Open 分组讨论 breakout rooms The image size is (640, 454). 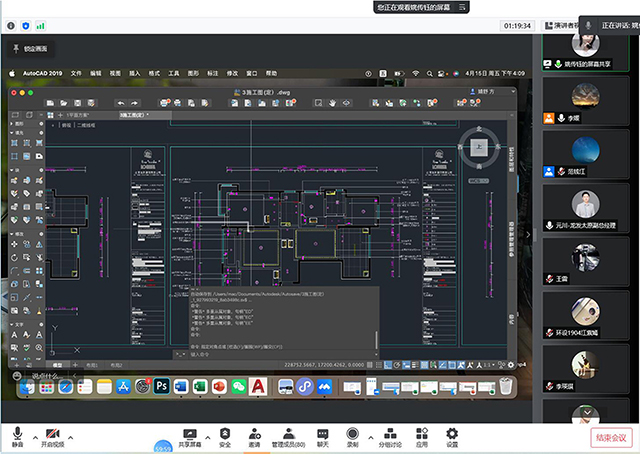click(x=391, y=432)
